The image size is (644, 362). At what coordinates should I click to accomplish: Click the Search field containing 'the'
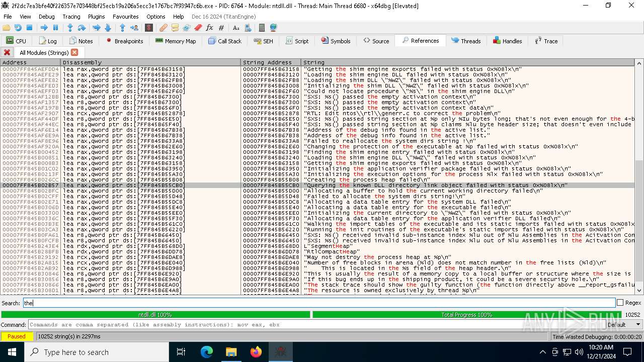[319, 303]
